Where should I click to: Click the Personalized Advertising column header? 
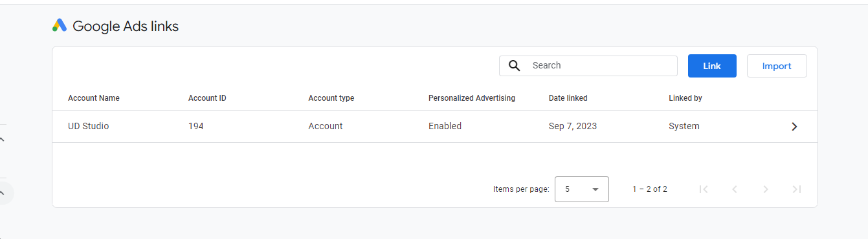pyautogui.click(x=472, y=98)
